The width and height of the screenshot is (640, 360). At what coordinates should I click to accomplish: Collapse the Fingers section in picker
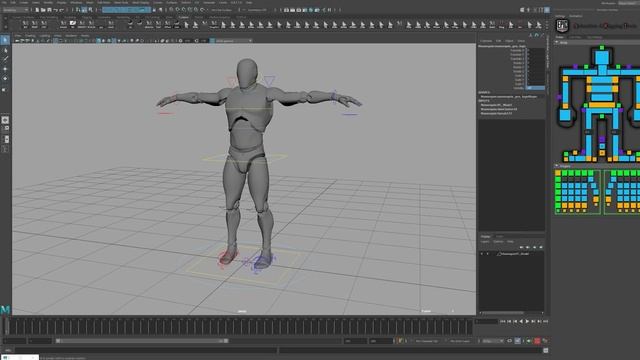[557, 166]
